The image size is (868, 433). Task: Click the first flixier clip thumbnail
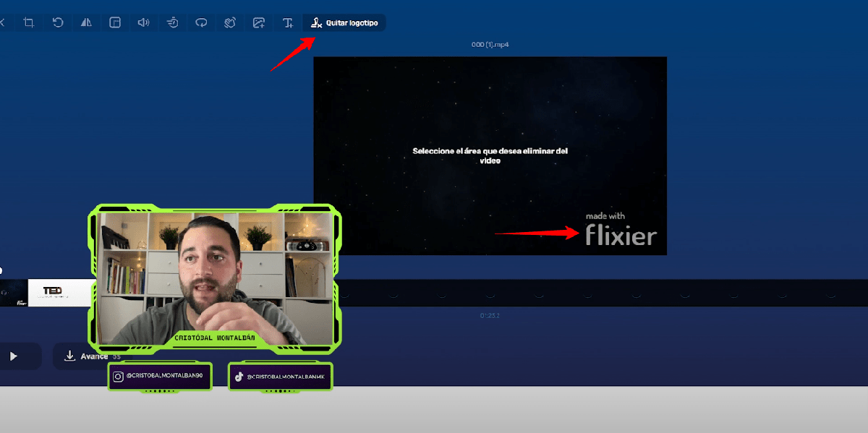point(13,293)
